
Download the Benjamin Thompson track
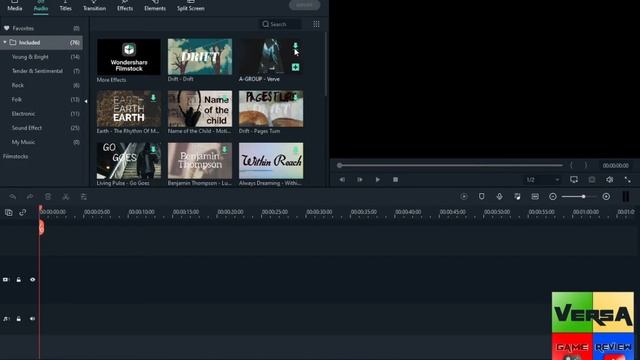pyautogui.click(x=224, y=150)
